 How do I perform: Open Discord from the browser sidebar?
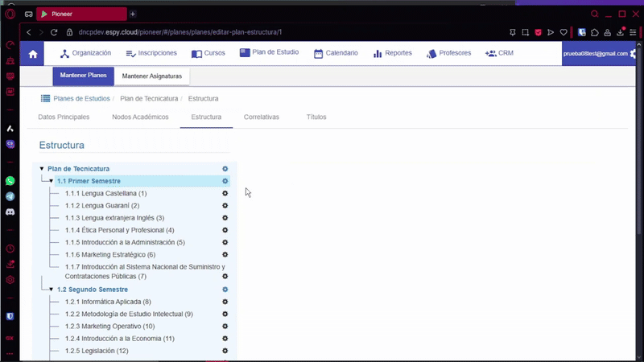[x=10, y=212]
